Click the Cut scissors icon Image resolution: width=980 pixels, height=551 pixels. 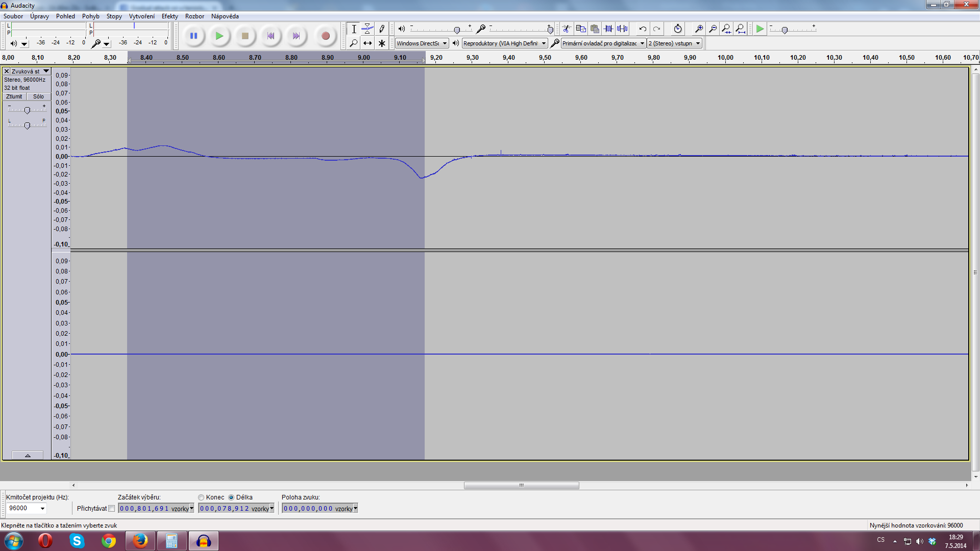click(x=567, y=29)
